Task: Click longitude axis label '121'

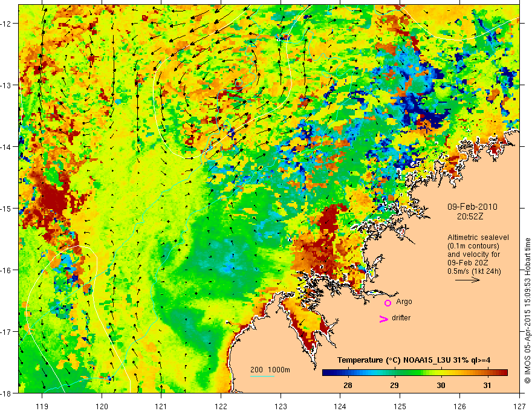Action: [x=161, y=406]
